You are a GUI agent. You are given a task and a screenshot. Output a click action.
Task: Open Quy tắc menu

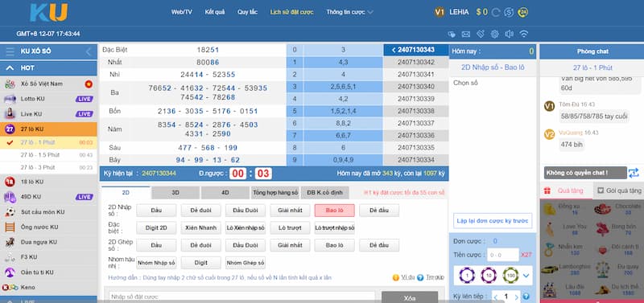point(247,12)
